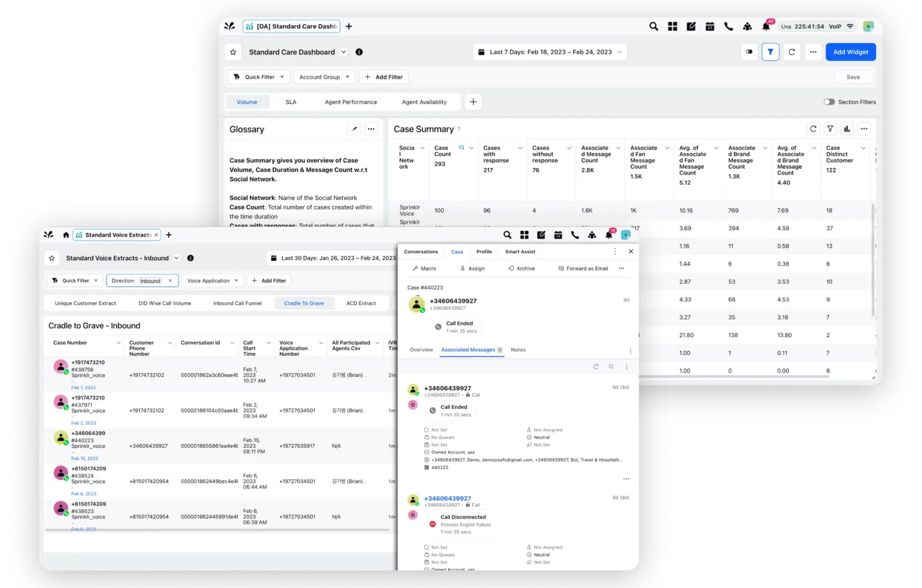Toggle the dark mode icon on dashboard
The height and width of the screenshot is (588, 922).
coord(749,52)
